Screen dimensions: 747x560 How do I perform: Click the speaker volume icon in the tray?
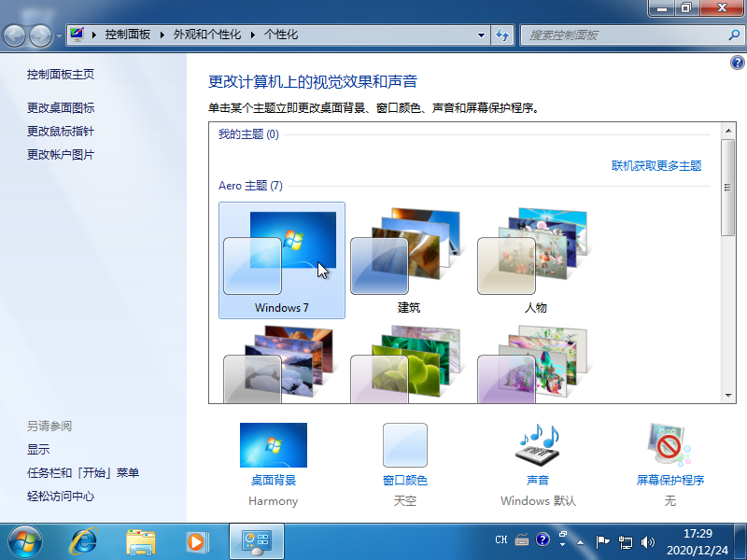point(648,539)
